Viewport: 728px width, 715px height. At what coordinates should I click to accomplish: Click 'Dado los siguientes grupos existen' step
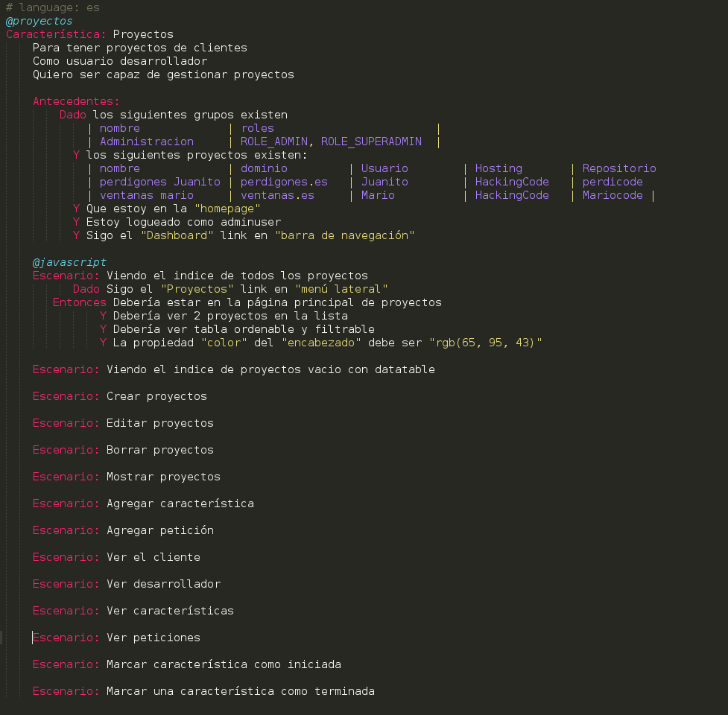tap(174, 115)
